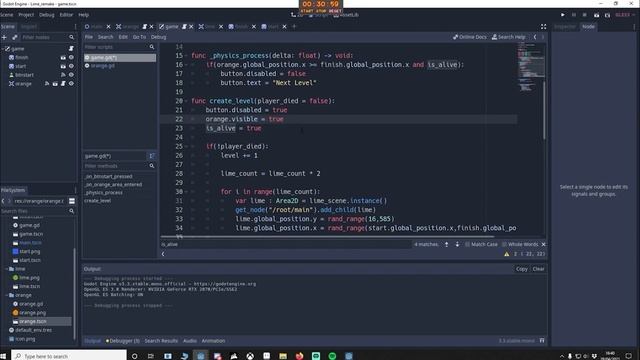
Task: Open the Search Results bottom tab
Action: 161,340
